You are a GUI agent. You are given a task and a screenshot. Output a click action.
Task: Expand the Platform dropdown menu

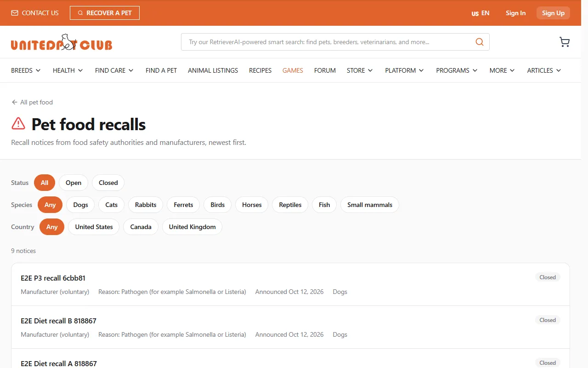tap(405, 70)
